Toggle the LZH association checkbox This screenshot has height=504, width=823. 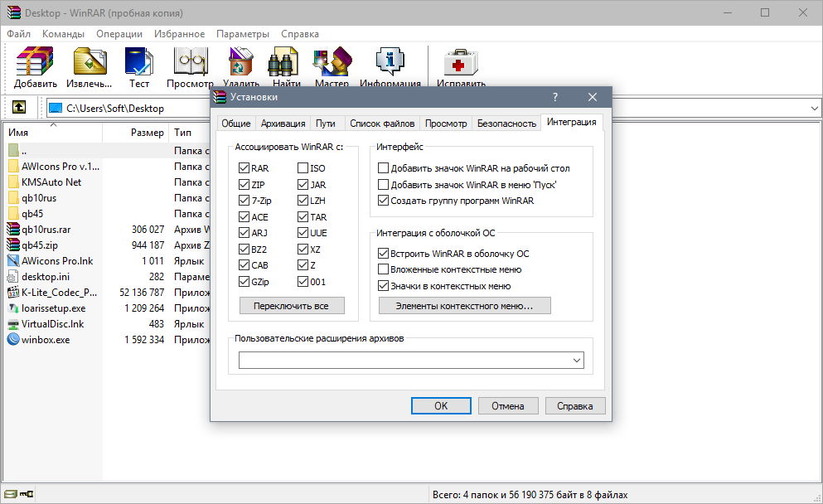click(303, 201)
